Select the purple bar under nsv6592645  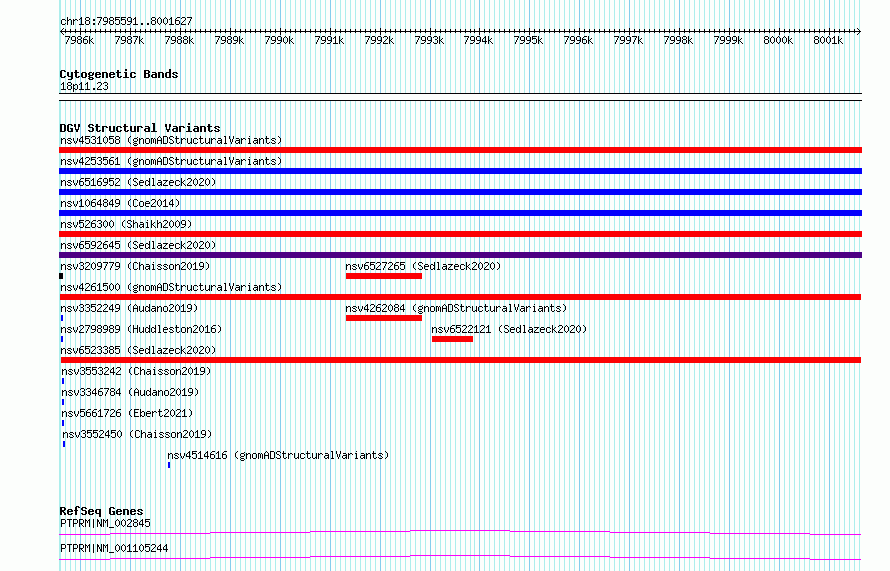(x=460, y=255)
